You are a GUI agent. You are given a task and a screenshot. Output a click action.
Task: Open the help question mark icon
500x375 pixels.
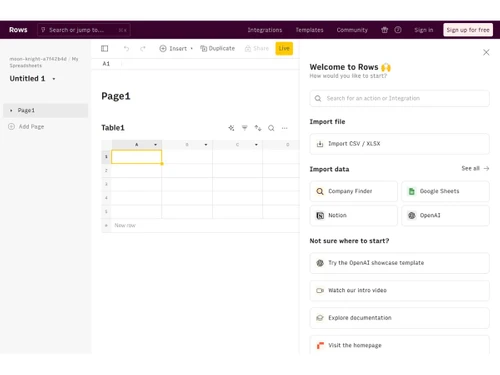click(398, 30)
